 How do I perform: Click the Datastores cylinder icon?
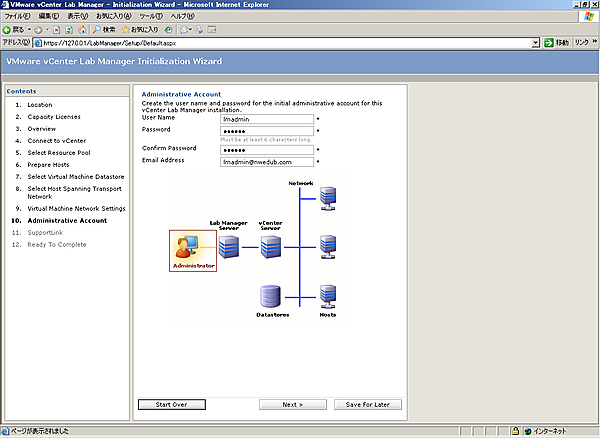(268, 295)
